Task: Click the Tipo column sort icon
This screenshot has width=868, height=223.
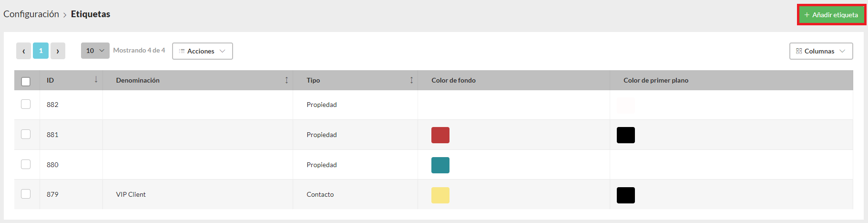Action: [x=411, y=80]
